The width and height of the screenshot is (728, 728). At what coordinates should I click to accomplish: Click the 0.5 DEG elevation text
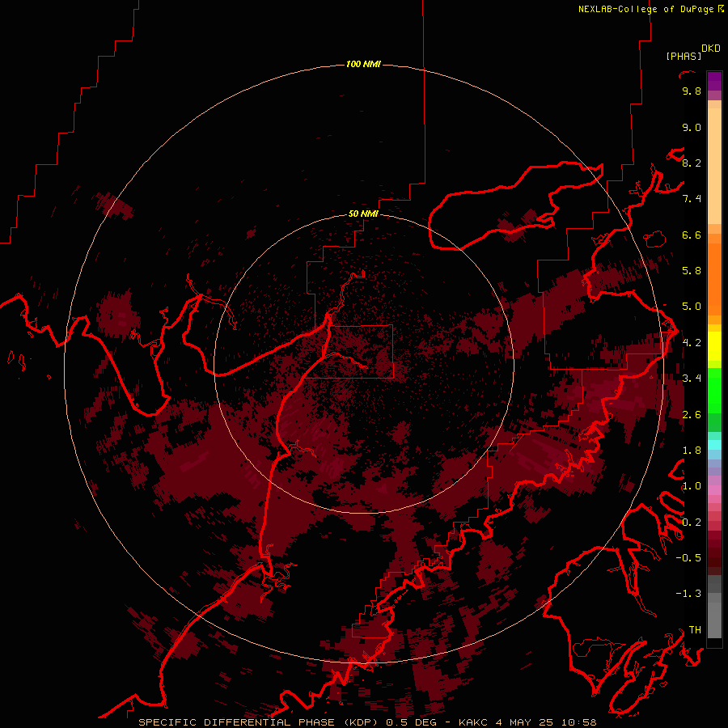410,722
